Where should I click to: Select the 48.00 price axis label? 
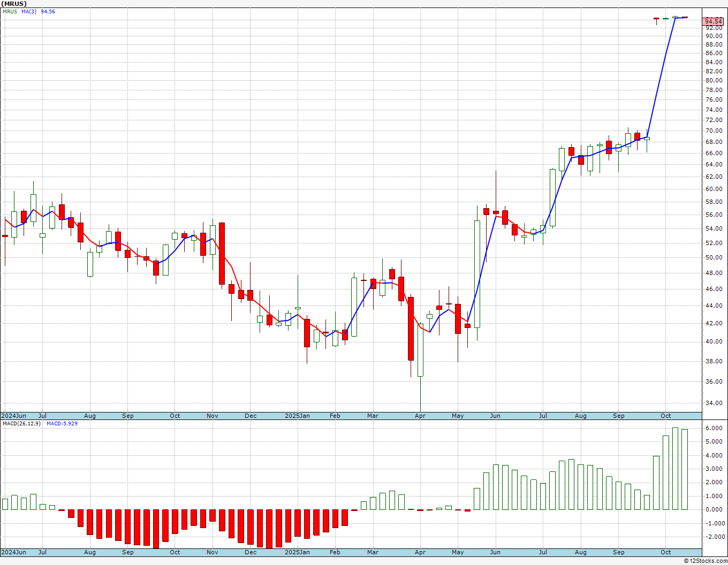pos(714,273)
